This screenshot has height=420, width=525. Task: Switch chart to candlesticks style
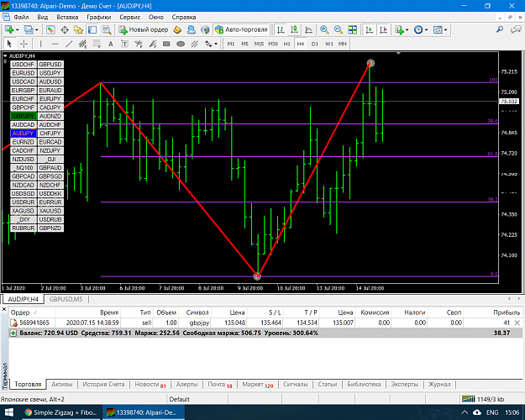(295, 29)
